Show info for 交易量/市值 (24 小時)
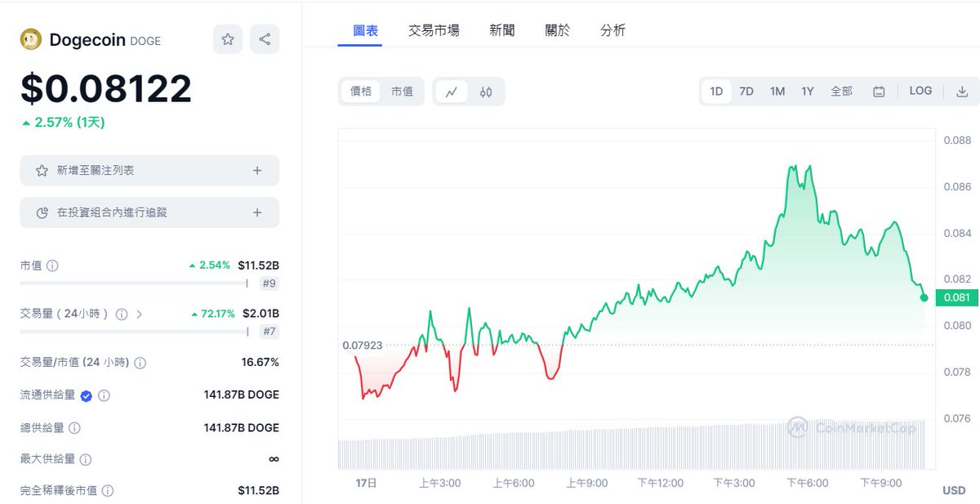 [140, 362]
